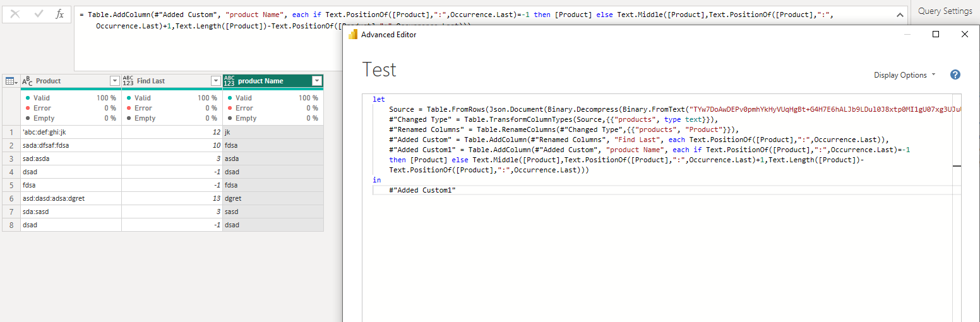
Task: Select cell sad:asda in Product column
Action: click(x=71, y=158)
